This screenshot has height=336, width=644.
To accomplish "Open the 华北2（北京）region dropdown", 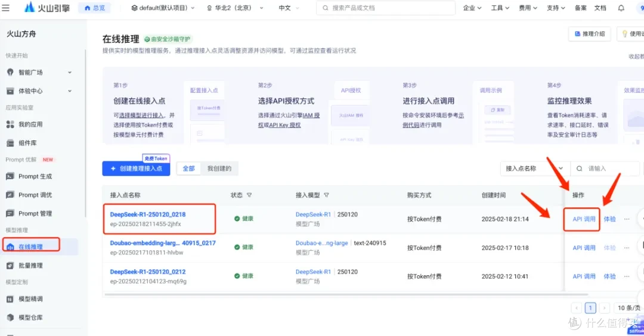I will 234,8.
